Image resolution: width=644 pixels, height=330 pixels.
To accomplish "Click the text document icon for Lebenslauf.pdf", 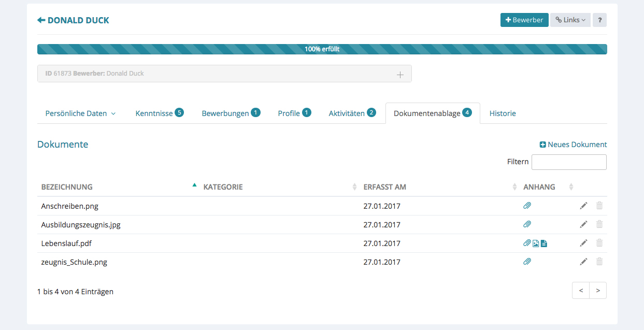I will pos(544,243).
